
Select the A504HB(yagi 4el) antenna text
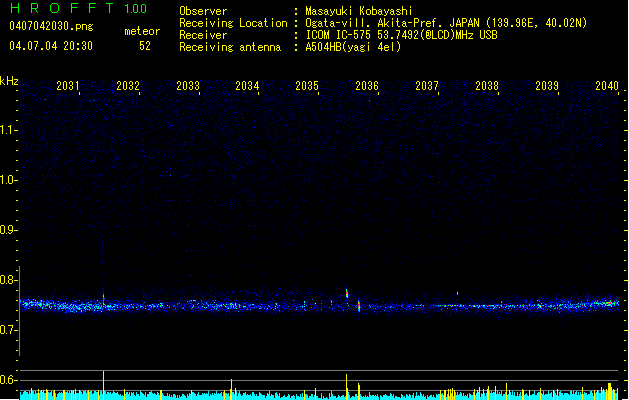coord(353,47)
